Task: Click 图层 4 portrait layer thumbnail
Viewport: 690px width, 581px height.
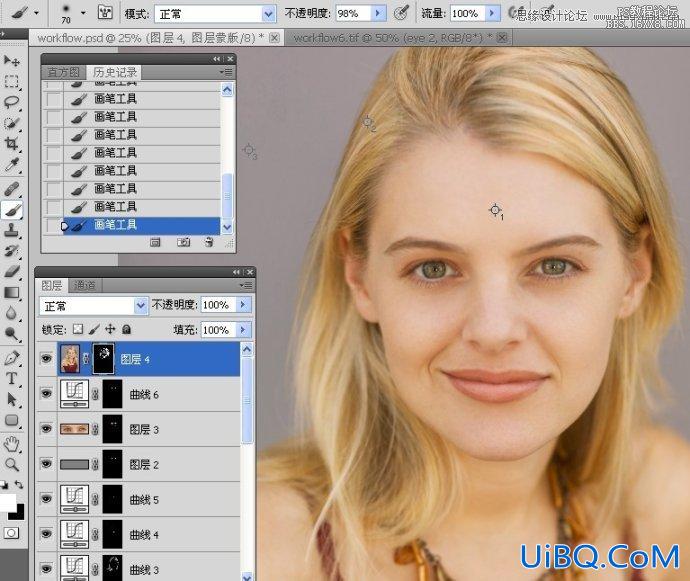Action: point(70,359)
